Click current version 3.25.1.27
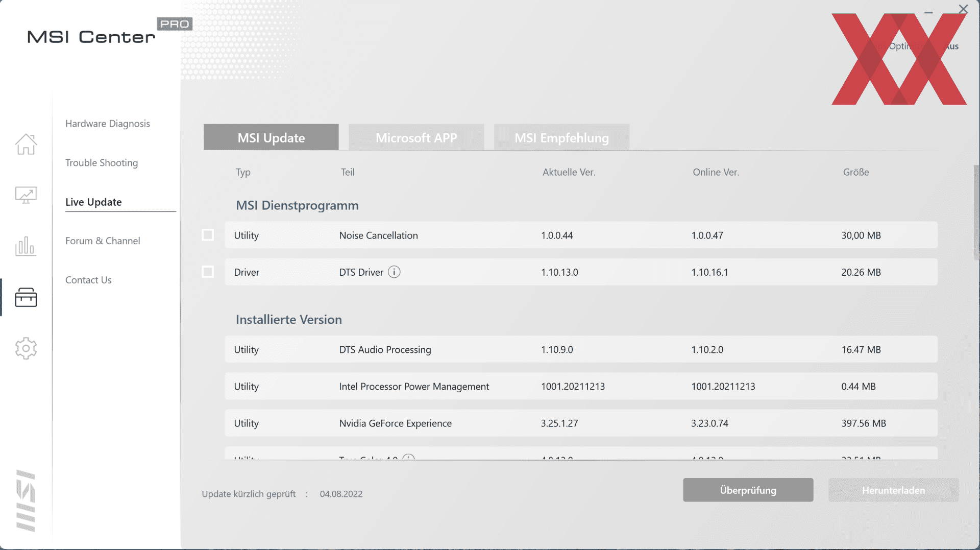The height and width of the screenshot is (550, 980). tap(559, 423)
